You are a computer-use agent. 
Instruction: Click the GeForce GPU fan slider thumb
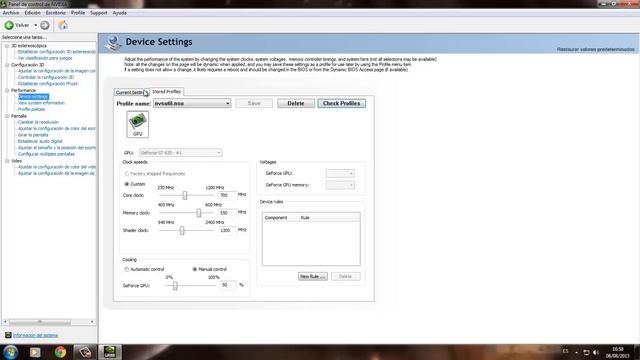pos(175,285)
